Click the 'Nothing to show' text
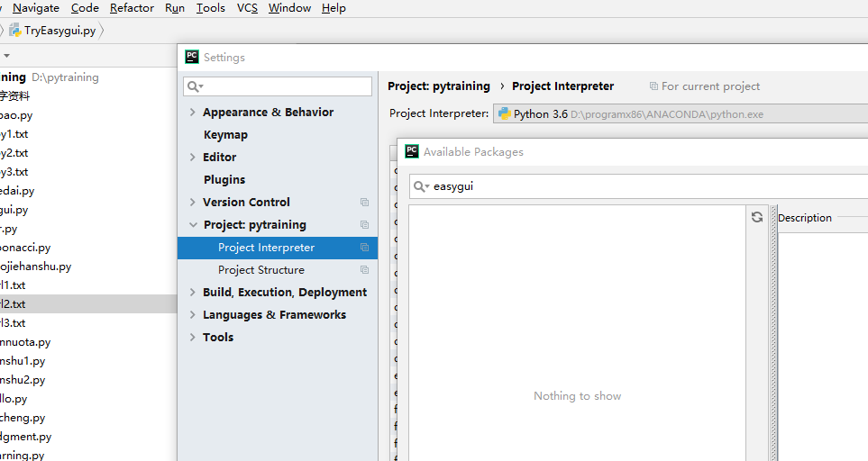 578,396
